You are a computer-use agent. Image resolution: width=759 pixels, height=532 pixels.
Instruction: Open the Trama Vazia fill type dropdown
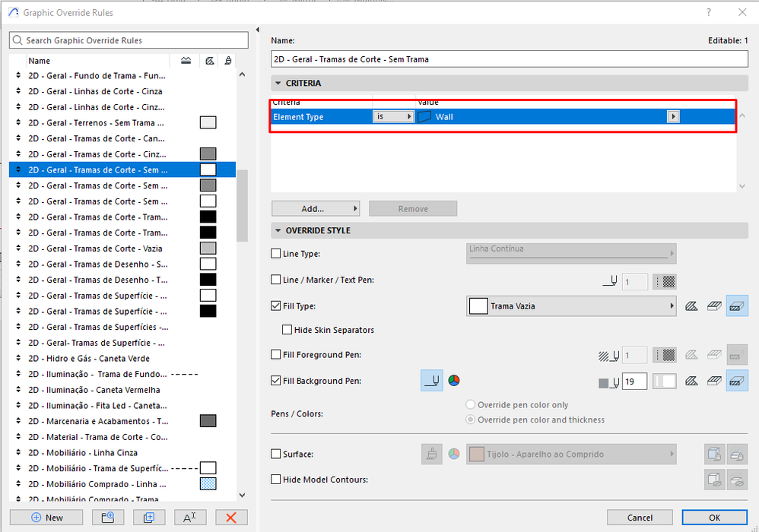click(x=571, y=306)
